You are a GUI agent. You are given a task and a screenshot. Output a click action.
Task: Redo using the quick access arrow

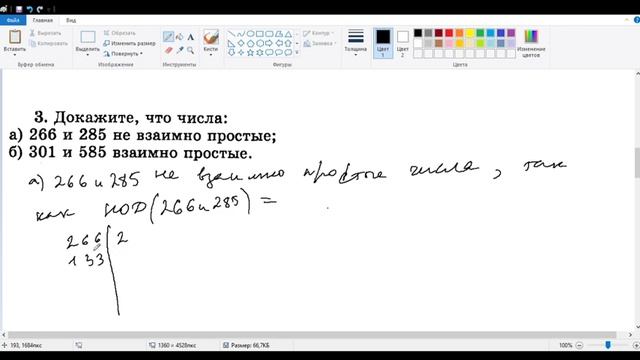pos(40,9)
